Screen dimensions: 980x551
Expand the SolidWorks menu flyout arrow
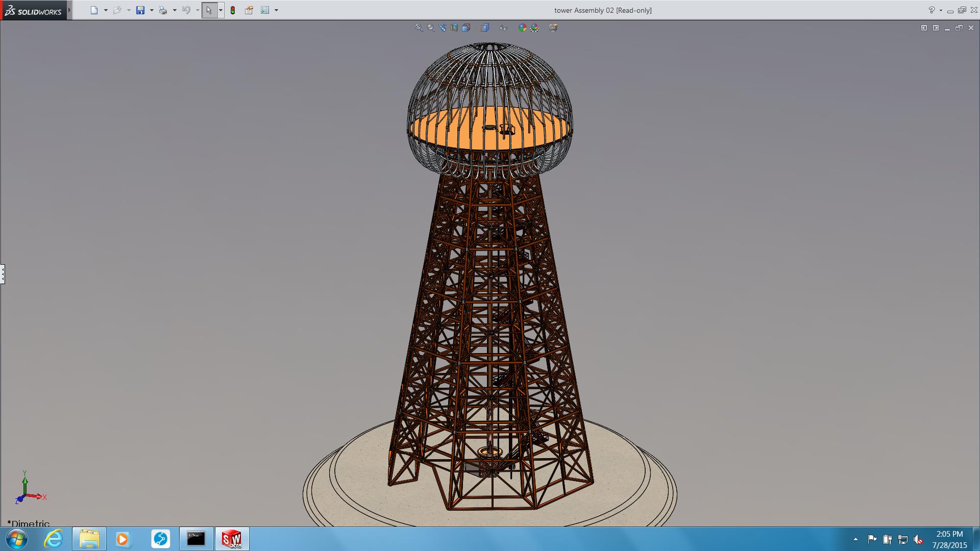[x=69, y=10]
